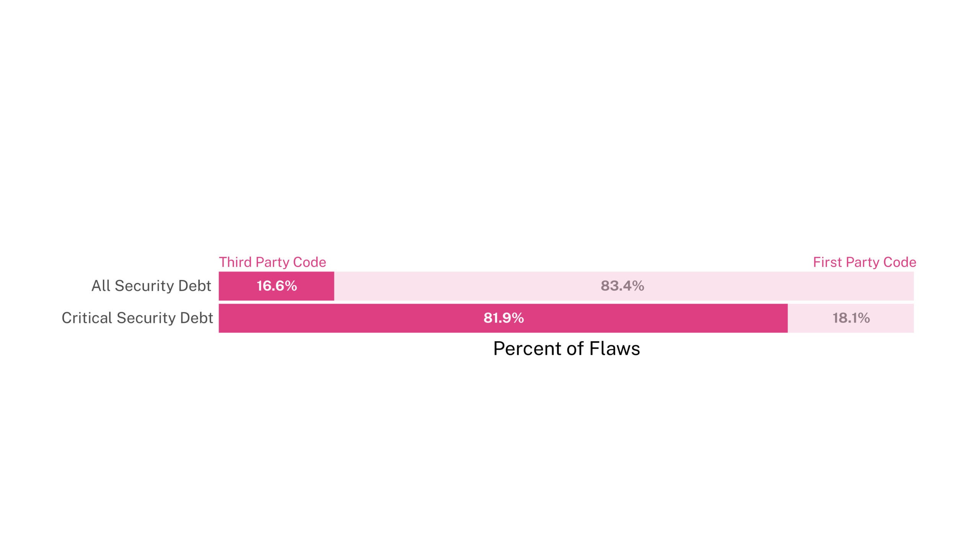Image resolution: width=980 pixels, height=560 pixels.
Task: Click the First Party Code legend label
Action: tap(864, 262)
